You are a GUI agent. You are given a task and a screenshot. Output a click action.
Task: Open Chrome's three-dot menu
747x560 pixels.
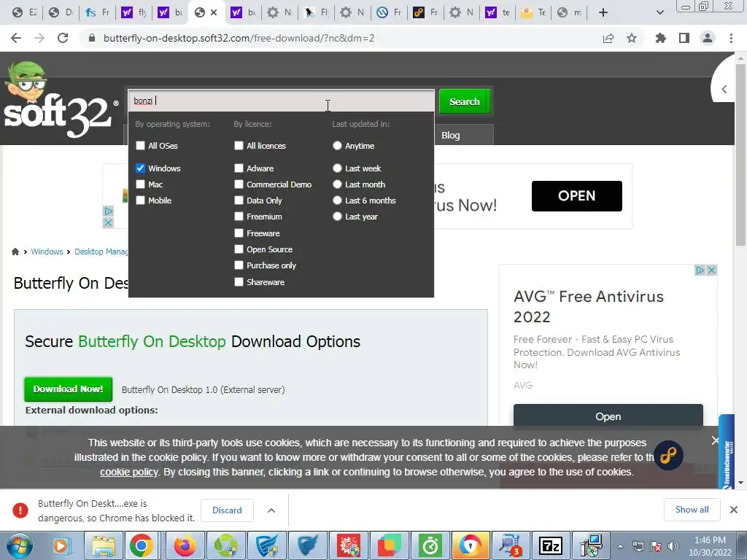pyautogui.click(x=731, y=38)
